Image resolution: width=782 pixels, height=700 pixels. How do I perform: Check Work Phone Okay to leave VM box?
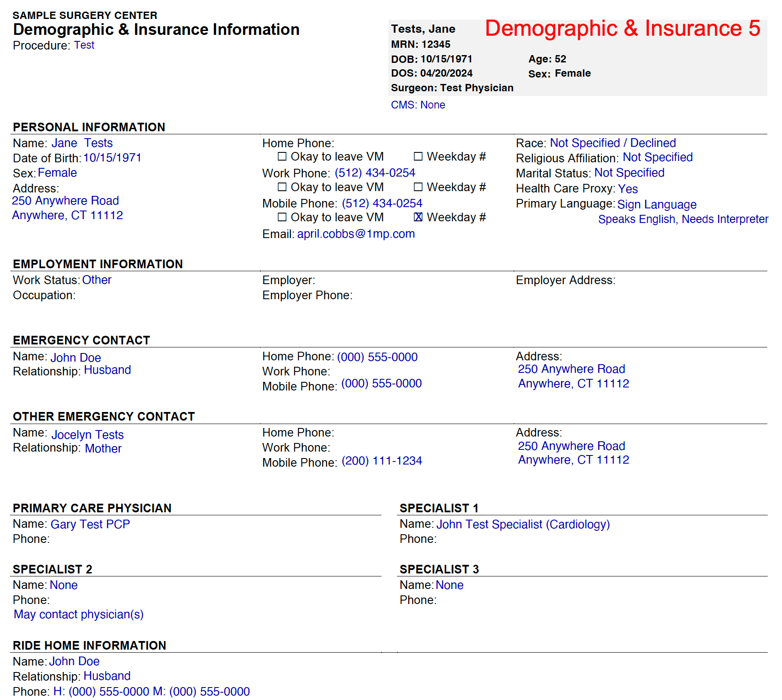[x=282, y=187]
